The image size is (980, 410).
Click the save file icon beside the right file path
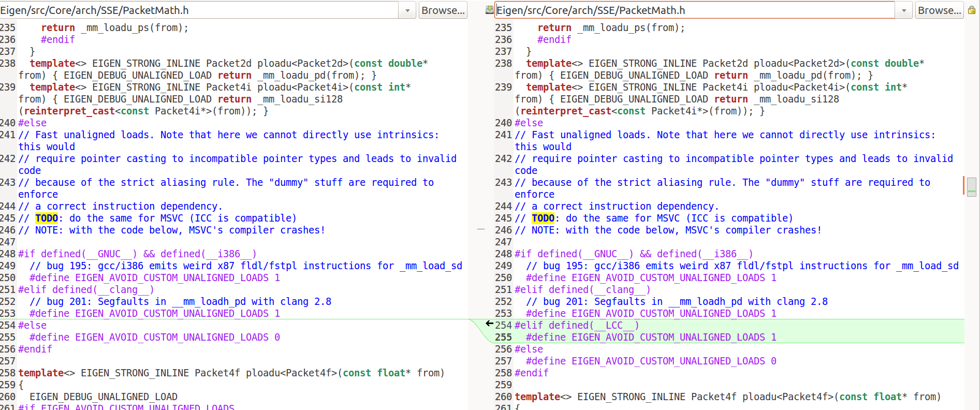489,10
